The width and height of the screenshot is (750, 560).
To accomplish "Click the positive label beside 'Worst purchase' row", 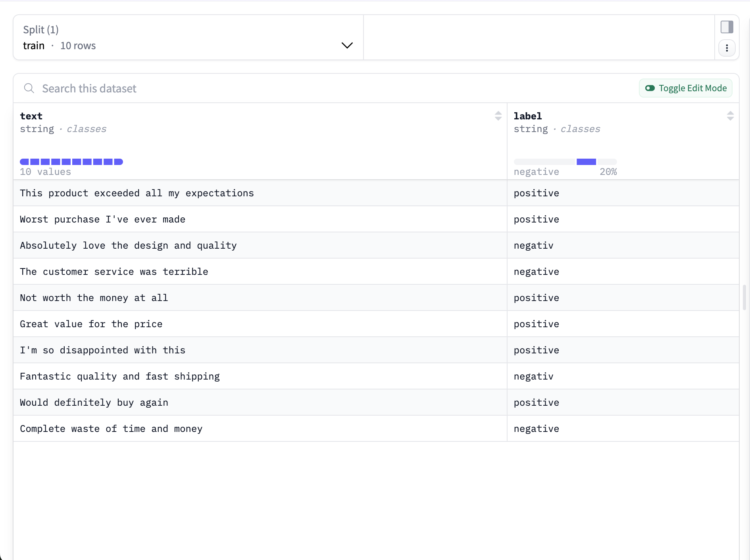I will click(x=536, y=219).
